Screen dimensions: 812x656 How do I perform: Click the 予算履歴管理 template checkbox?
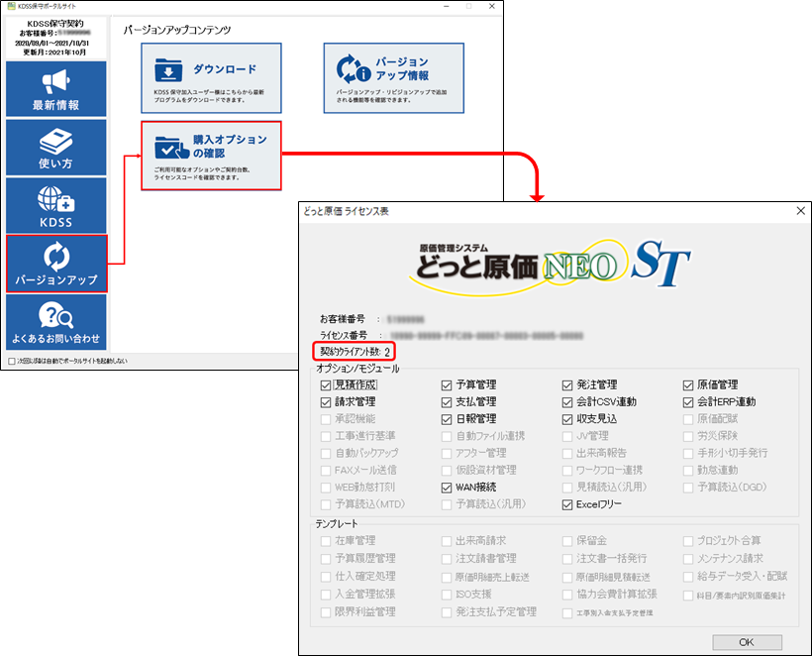click(326, 560)
